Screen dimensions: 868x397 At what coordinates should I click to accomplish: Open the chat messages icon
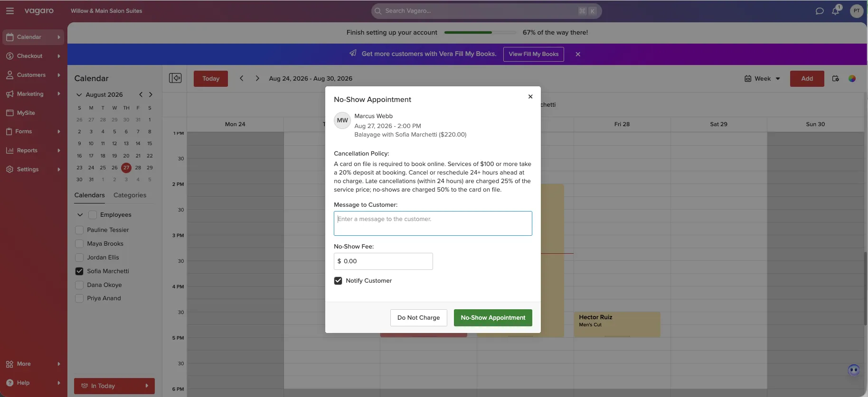(820, 11)
